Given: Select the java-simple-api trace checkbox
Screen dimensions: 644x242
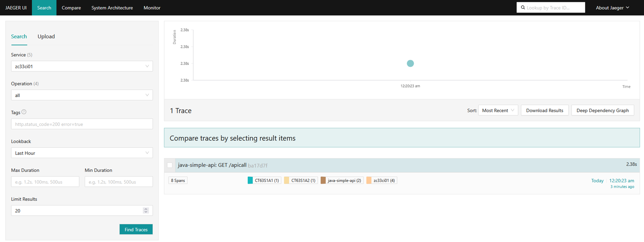Looking at the screenshot, I should click(x=170, y=165).
